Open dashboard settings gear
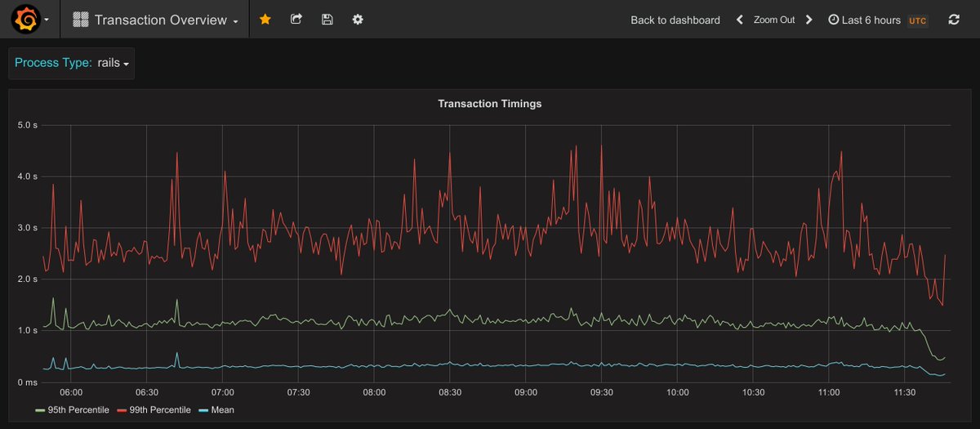The image size is (980, 429). click(x=358, y=19)
